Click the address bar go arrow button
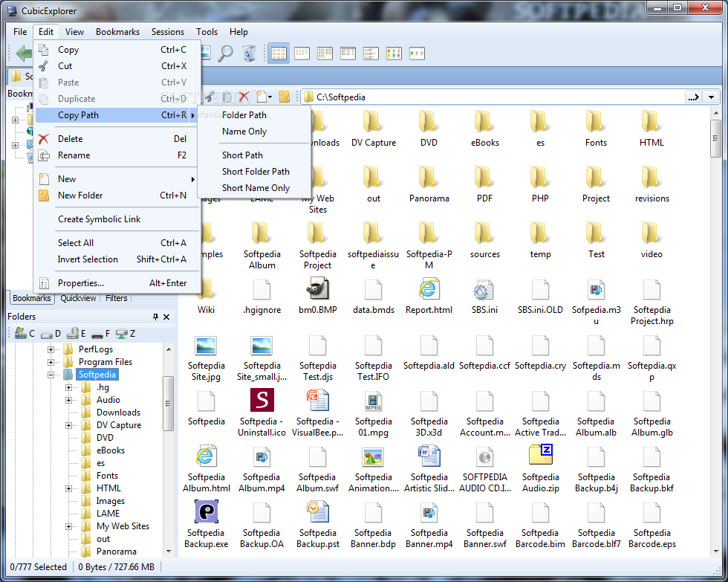This screenshot has width=728, height=582. (693, 97)
